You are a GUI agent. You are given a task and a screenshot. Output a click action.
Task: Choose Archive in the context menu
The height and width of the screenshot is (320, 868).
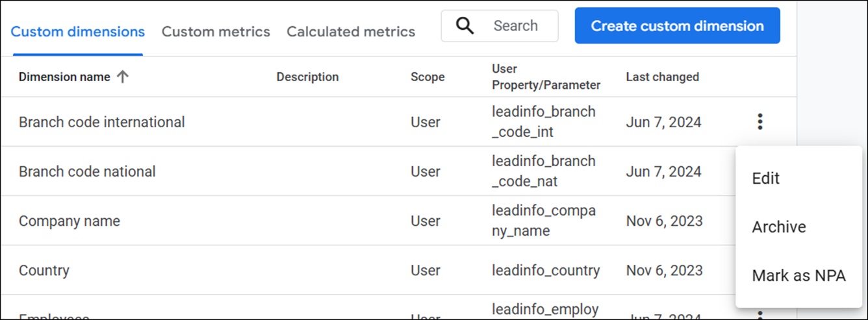tap(778, 227)
